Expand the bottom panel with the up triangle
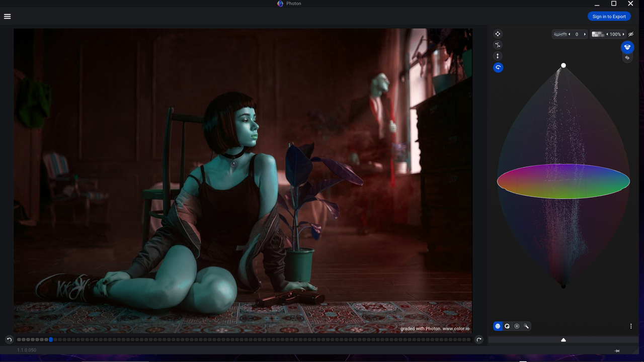Image resolution: width=644 pixels, height=362 pixels. pyautogui.click(x=563, y=340)
